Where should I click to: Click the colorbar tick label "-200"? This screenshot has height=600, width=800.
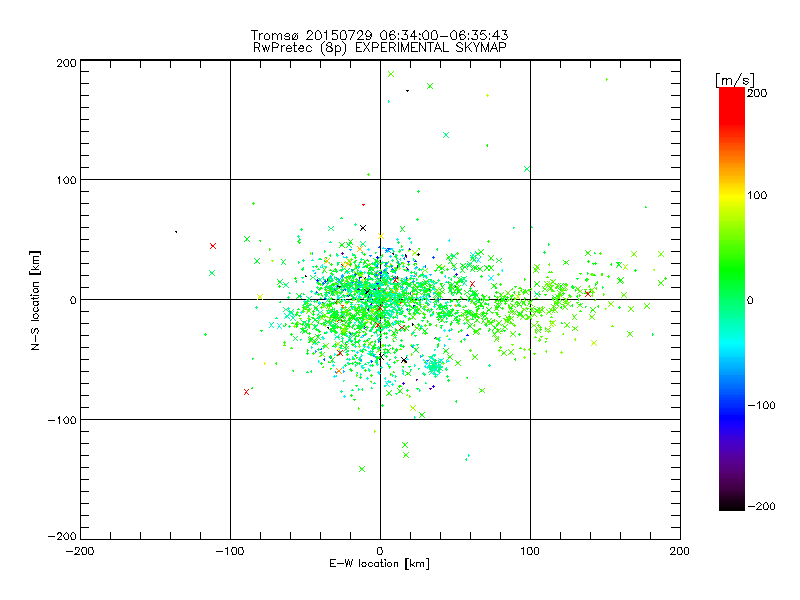(x=761, y=506)
